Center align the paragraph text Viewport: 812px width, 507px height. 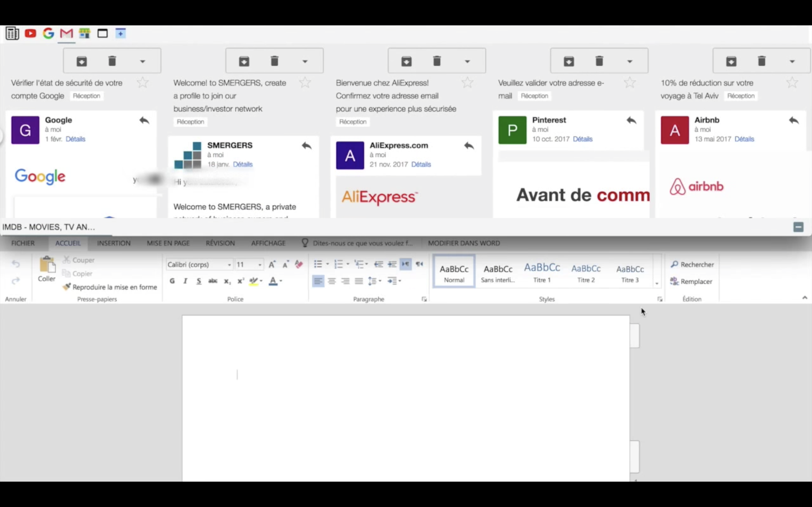click(332, 281)
